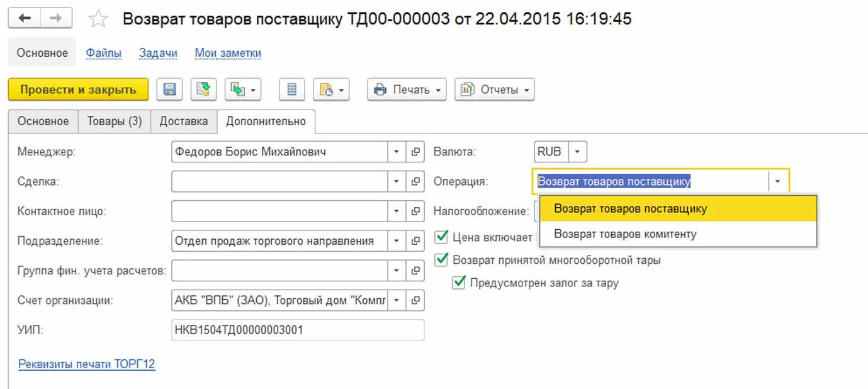This screenshot has width=868, height=389.
Task: Go back with the left arrow
Action: (x=25, y=18)
